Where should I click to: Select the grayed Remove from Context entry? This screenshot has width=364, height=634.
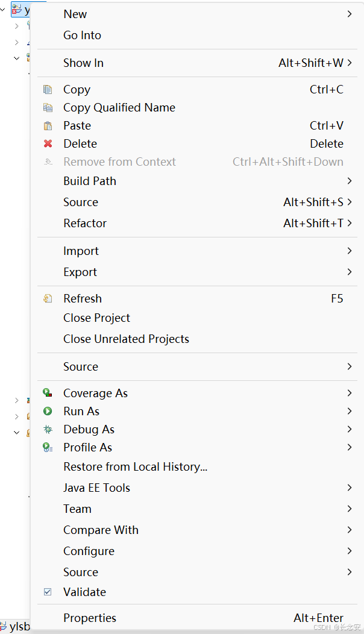click(x=119, y=162)
